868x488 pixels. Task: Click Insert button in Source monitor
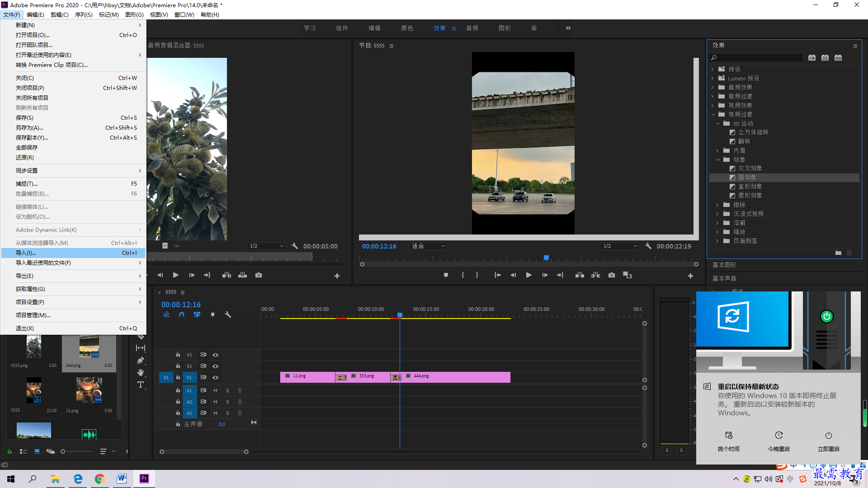click(226, 275)
